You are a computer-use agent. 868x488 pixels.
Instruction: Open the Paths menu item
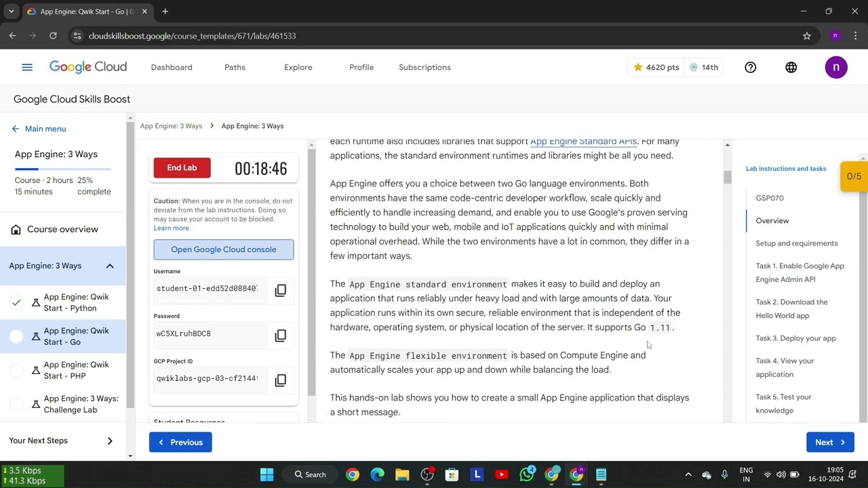click(x=235, y=67)
